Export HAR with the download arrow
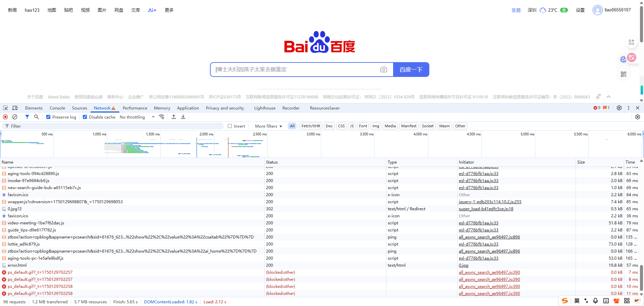The width and height of the screenshot is (644, 306). pyautogui.click(x=183, y=117)
